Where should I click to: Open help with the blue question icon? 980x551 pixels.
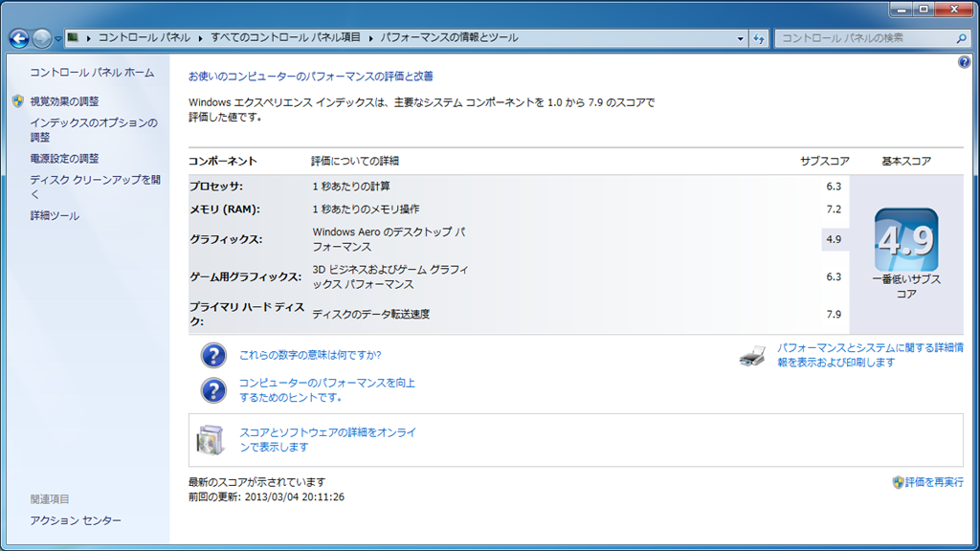click(964, 62)
